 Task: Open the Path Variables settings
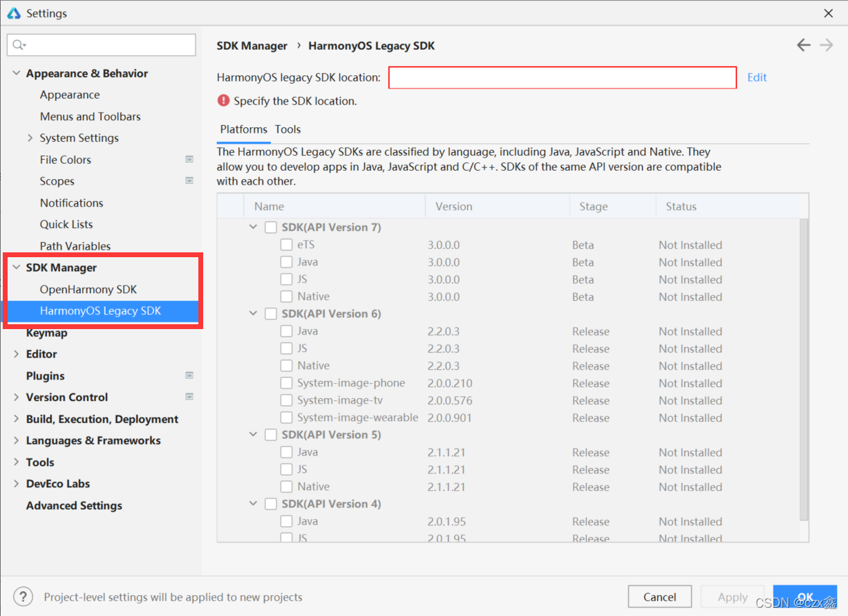click(75, 245)
